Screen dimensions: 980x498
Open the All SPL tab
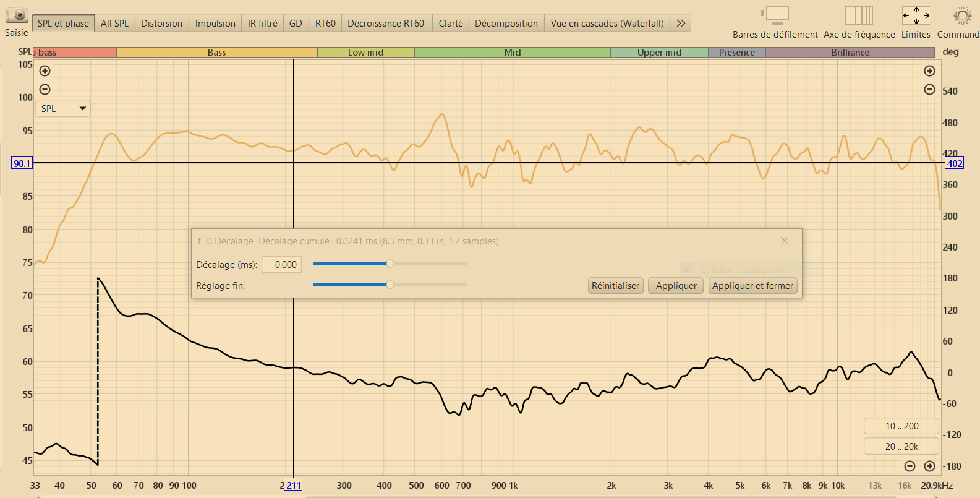(115, 24)
